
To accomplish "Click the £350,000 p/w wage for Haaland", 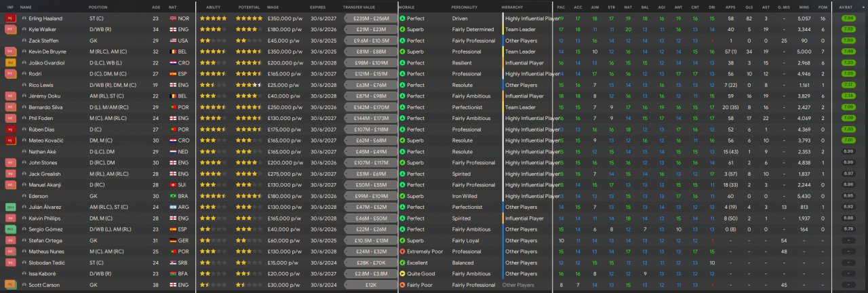I will click(x=285, y=18).
